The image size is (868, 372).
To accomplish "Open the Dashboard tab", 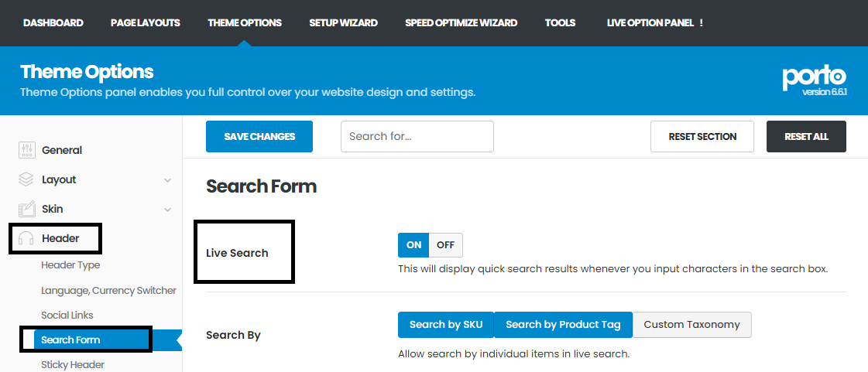I will click(x=53, y=23).
